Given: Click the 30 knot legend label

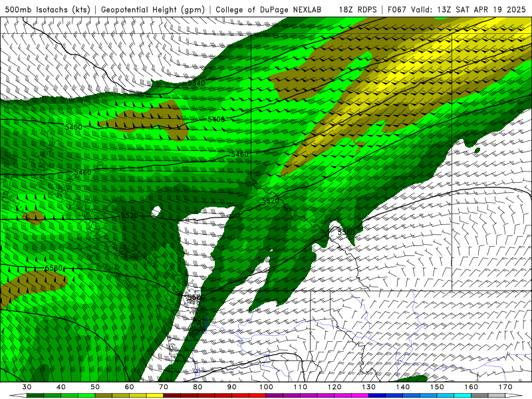Looking at the screenshot, I should (27, 387).
